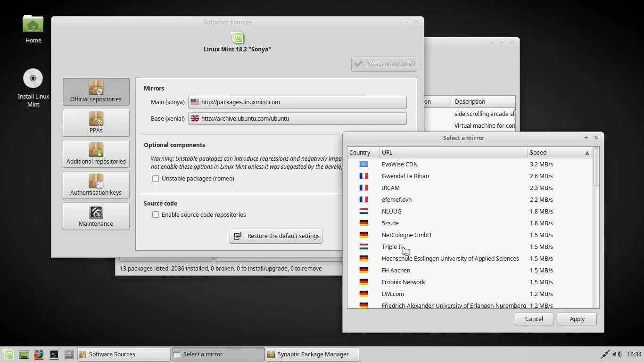The image size is (644, 362).
Task: Open the file manager taskbar launcher
Action: [69, 354]
